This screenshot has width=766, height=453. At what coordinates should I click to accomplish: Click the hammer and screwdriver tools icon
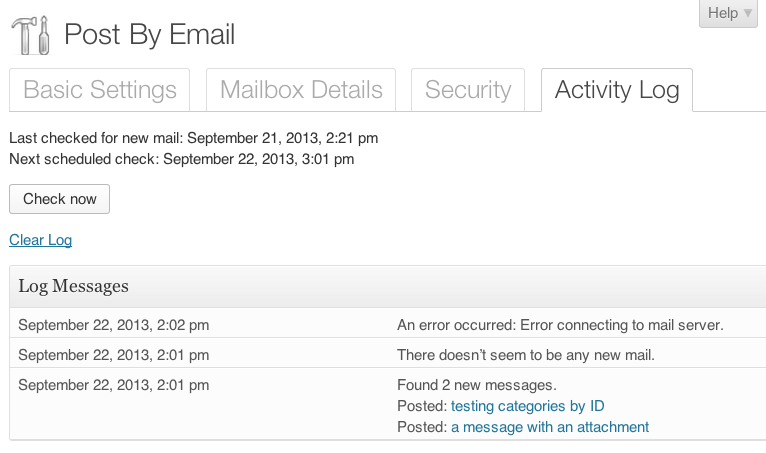pyautogui.click(x=30, y=35)
